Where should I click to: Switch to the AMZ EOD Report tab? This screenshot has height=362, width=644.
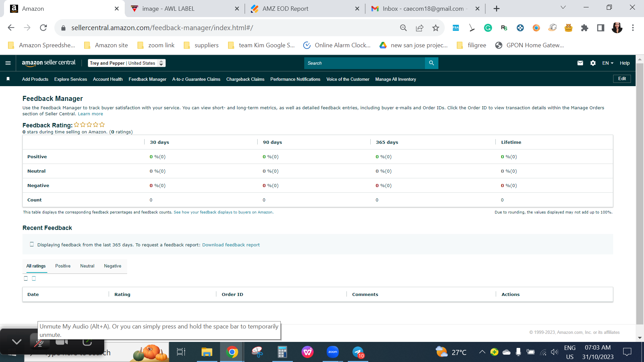pyautogui.click(x=305, y=9)
